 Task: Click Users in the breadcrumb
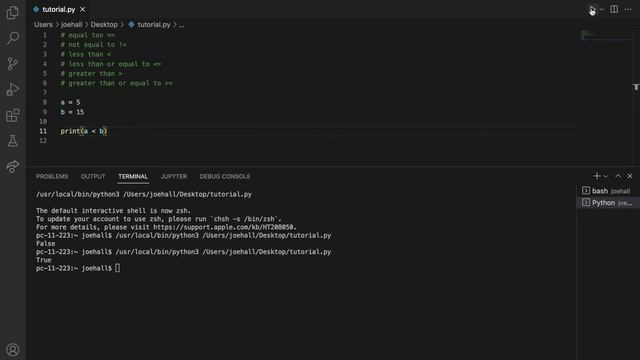[43, 24]
